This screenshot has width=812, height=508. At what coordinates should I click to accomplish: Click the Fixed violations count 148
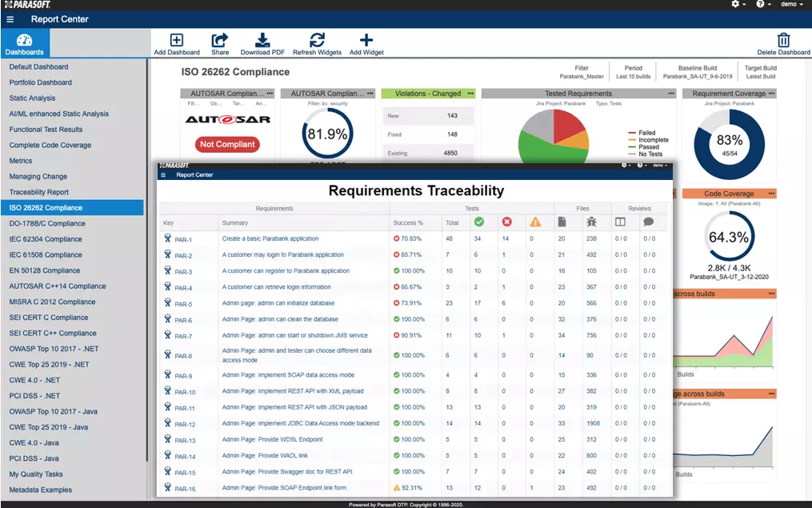[x=452, y=134]
